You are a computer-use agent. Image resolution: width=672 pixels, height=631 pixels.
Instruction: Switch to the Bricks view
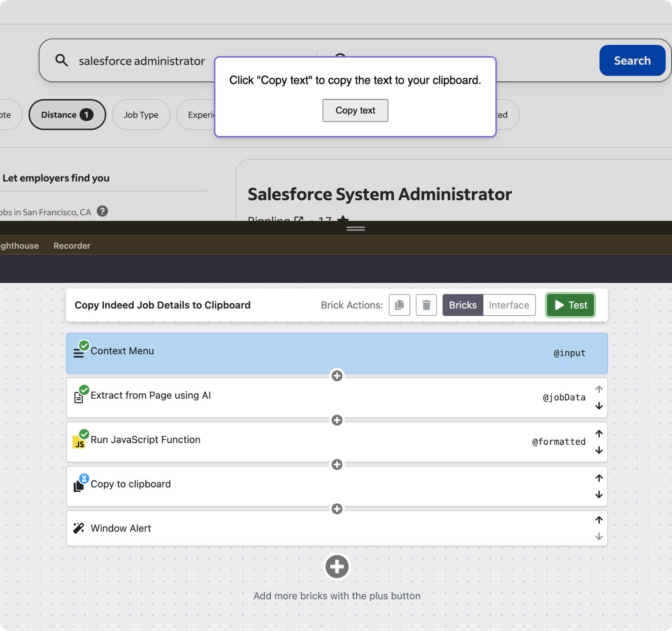pyautogui.click(x=463, y=305)
